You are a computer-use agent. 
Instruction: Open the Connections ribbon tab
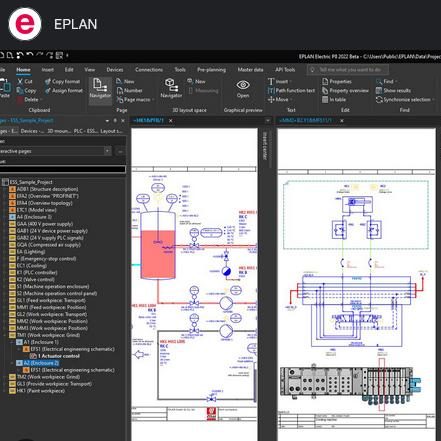149,70
